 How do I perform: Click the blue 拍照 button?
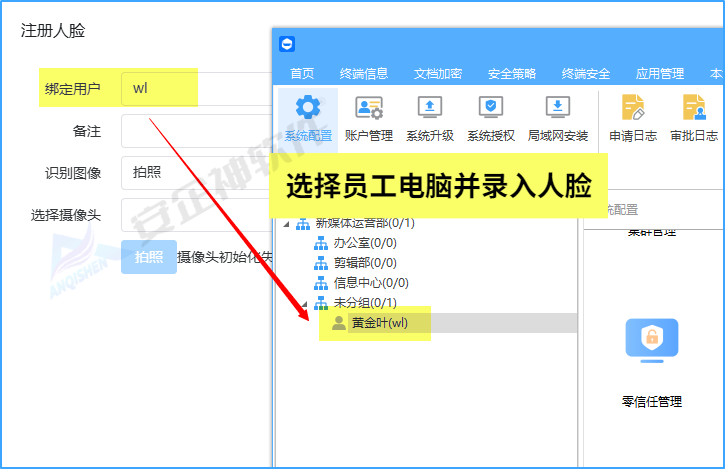[149, 257]
